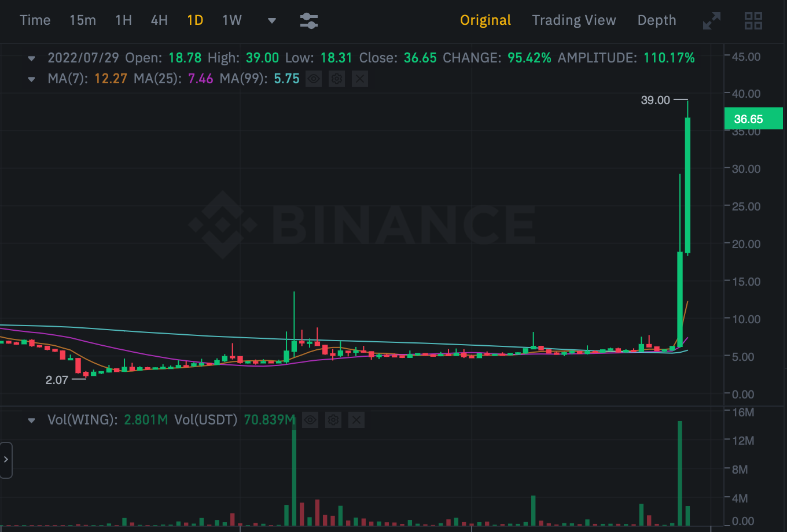This screenshot has width=787, height=532.
Task: Toggle Volume indicator visibility eye
Action: pyautogui.click(x=310, y=420)
